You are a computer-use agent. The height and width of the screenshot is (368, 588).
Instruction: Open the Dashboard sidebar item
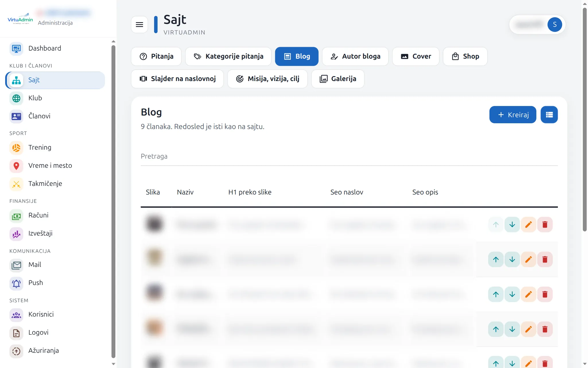point(55,48)
